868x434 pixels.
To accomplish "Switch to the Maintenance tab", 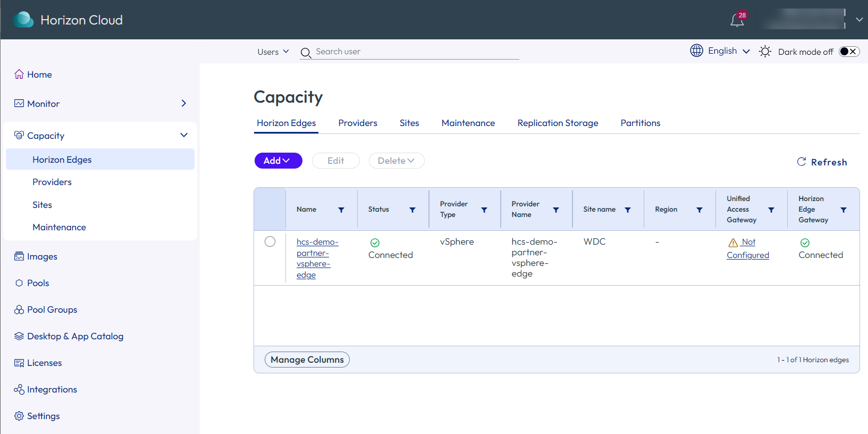I will click(468, 123).
